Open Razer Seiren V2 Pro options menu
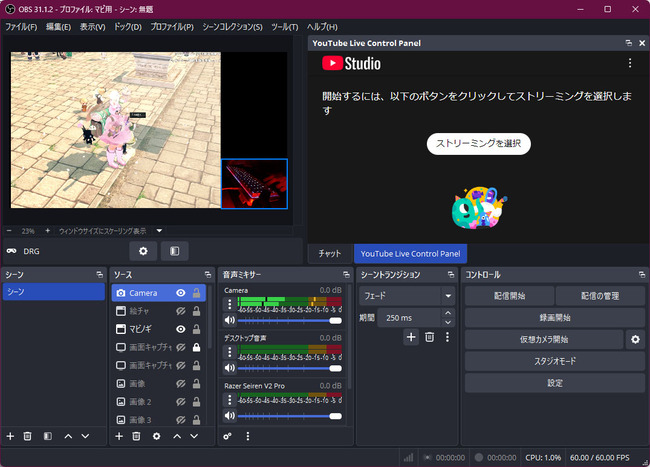 [230, 400]
